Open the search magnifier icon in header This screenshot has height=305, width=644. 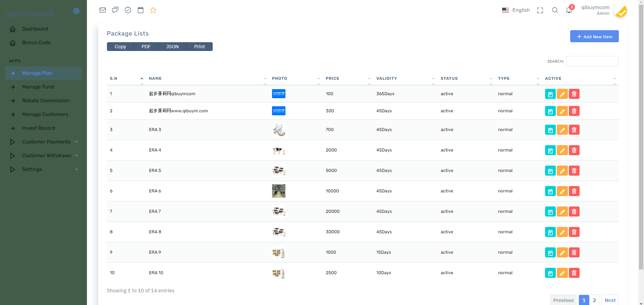point(555,10)
